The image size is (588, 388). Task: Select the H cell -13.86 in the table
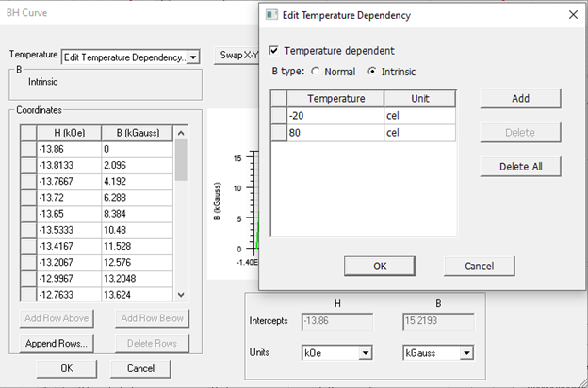tap(69, 149)
